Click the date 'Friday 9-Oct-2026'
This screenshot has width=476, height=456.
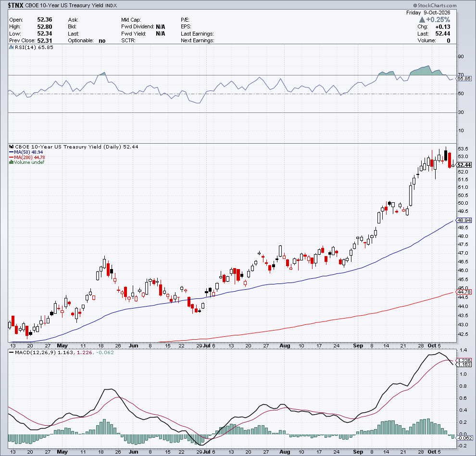point(428,12)
